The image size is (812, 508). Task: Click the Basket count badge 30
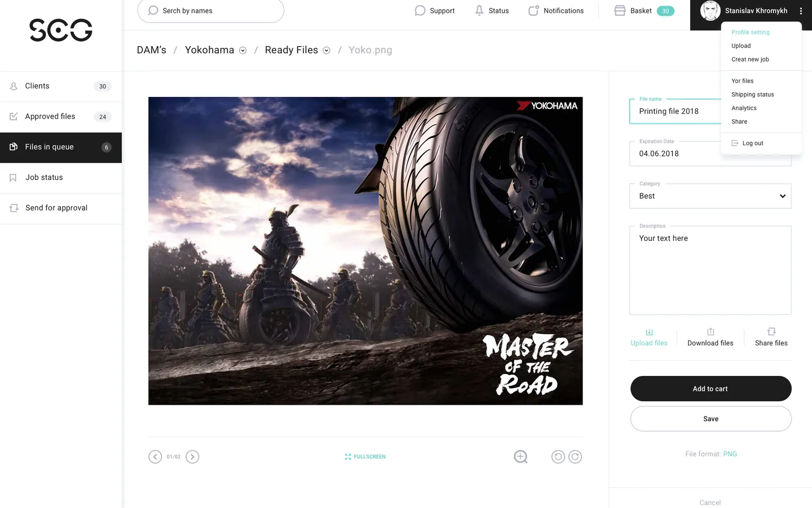(x=665, y=11)
